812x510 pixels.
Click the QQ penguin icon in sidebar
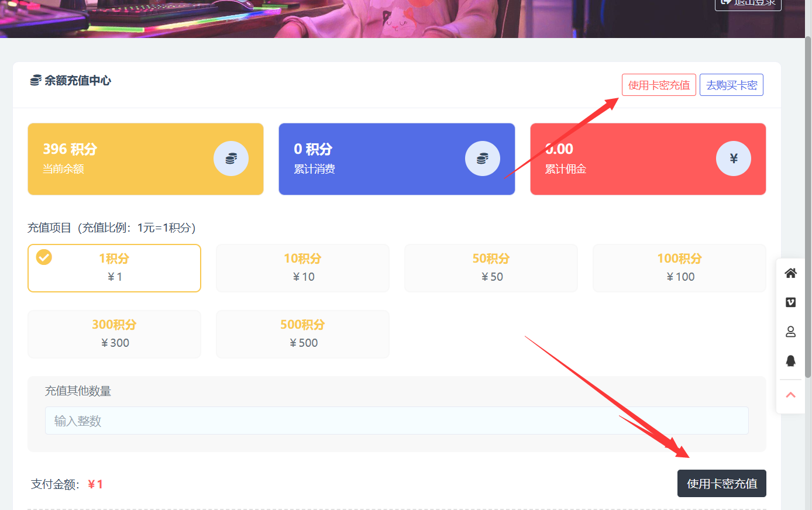790,360
